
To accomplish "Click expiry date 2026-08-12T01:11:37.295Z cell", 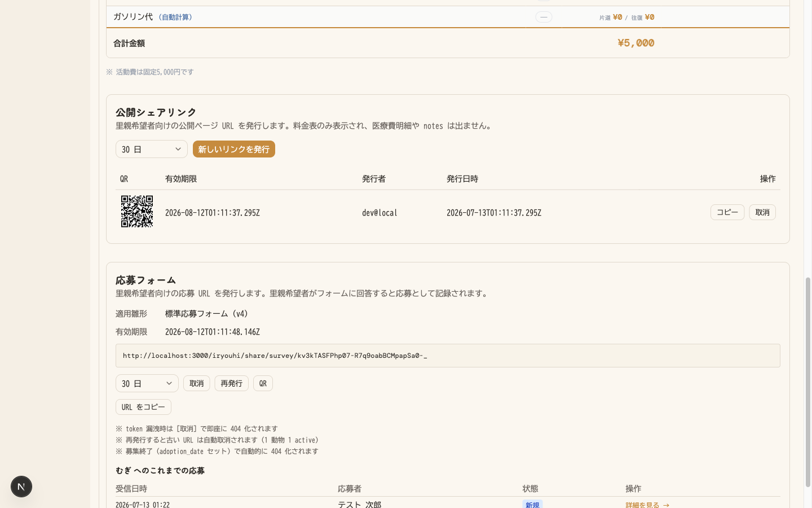I will [213, 213].
